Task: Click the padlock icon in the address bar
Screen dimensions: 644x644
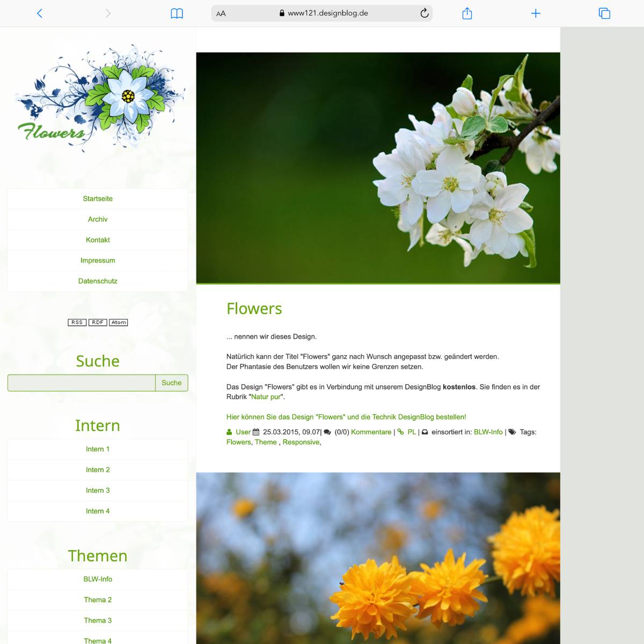Action: point(281,13)
